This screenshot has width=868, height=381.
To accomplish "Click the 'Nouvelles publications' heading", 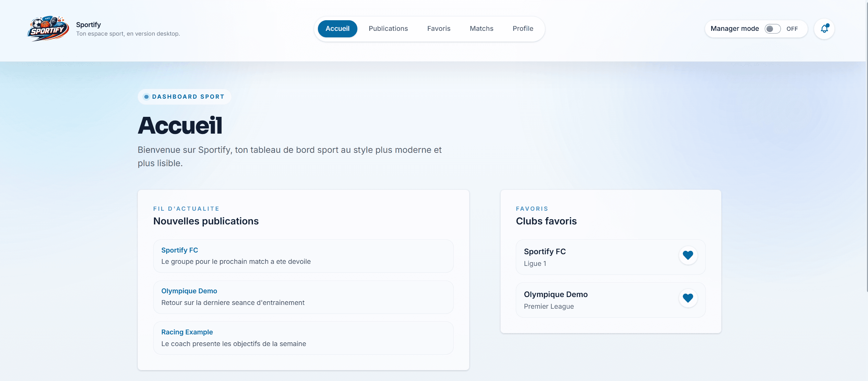I will coord(206,221).
